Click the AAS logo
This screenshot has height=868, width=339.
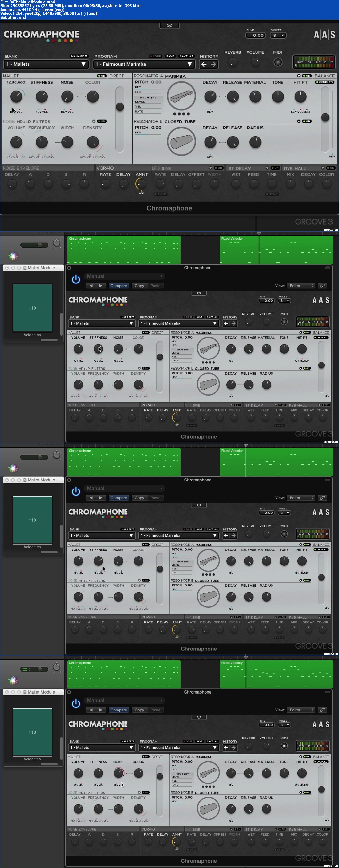(x=324, y=35)
